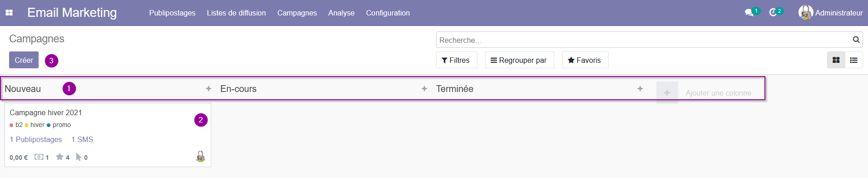Click the search magnifier icon

[x=856, y=40]
